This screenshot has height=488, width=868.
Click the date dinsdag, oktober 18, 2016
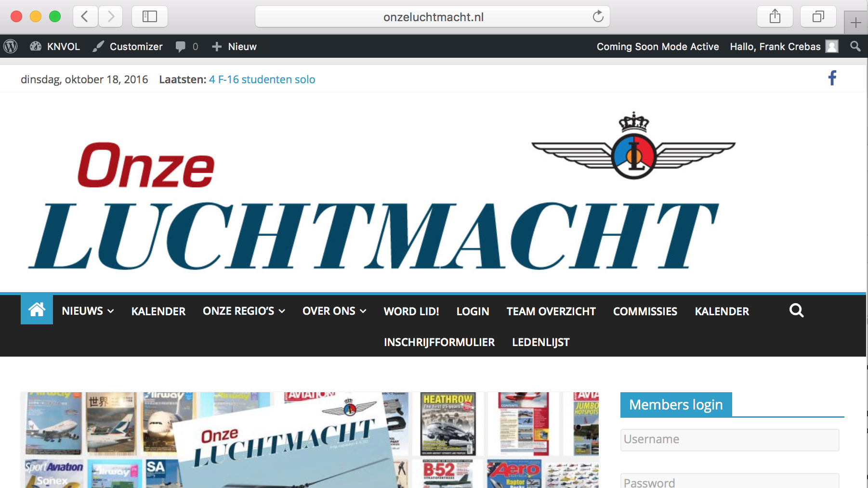(x=84, y=79)
